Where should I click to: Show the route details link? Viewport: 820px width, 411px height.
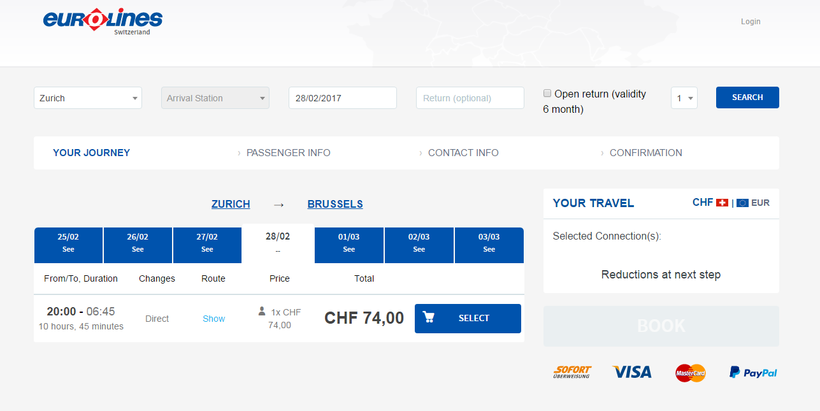pyautogui.click(x=214, y=319)
